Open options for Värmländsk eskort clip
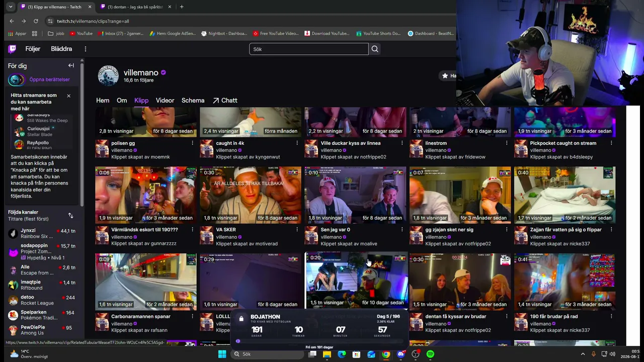644x362 pixels. pyautogui.click(x=192, y=230)
